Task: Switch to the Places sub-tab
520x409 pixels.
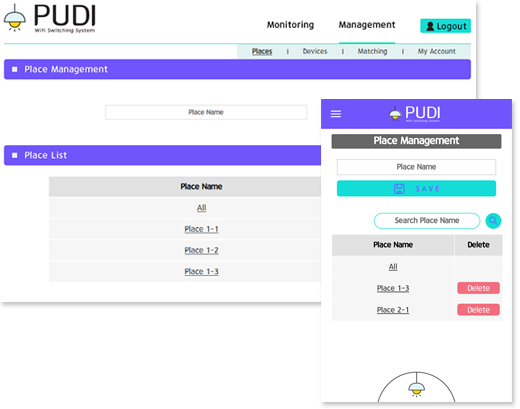Action: (262, 51)
